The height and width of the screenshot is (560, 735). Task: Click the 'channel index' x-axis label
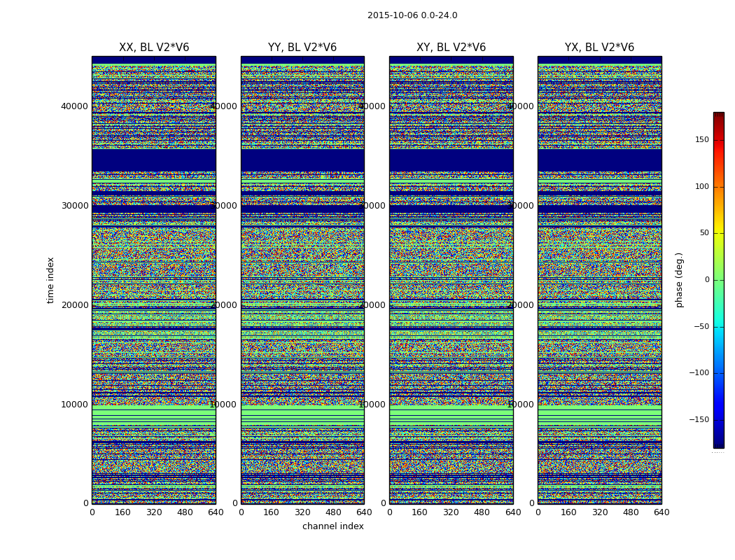coord(332,526)
